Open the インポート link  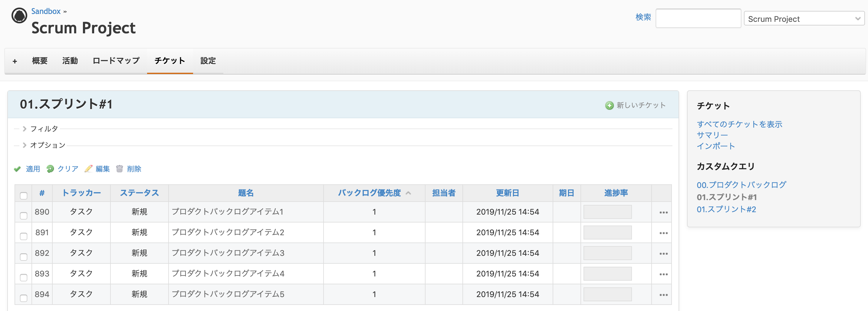(716, 146)
